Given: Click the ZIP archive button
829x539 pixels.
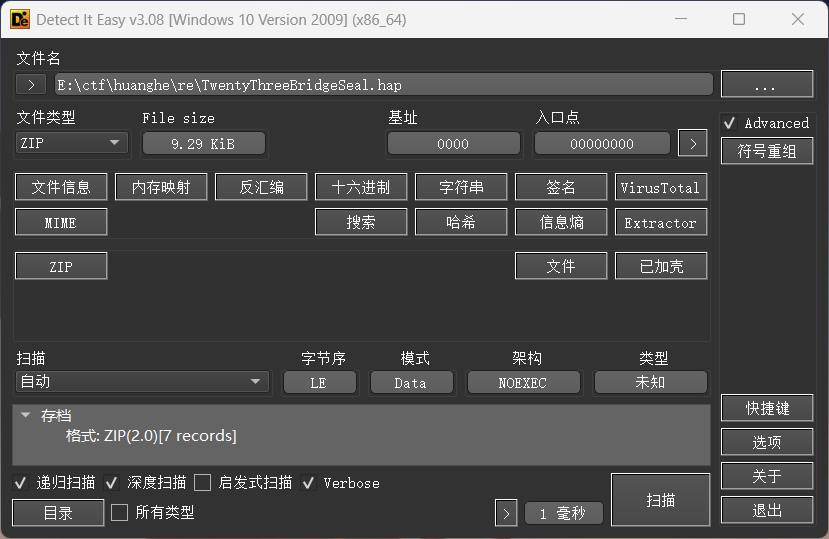Looking at the screenshot, I should tap(61, 266).
